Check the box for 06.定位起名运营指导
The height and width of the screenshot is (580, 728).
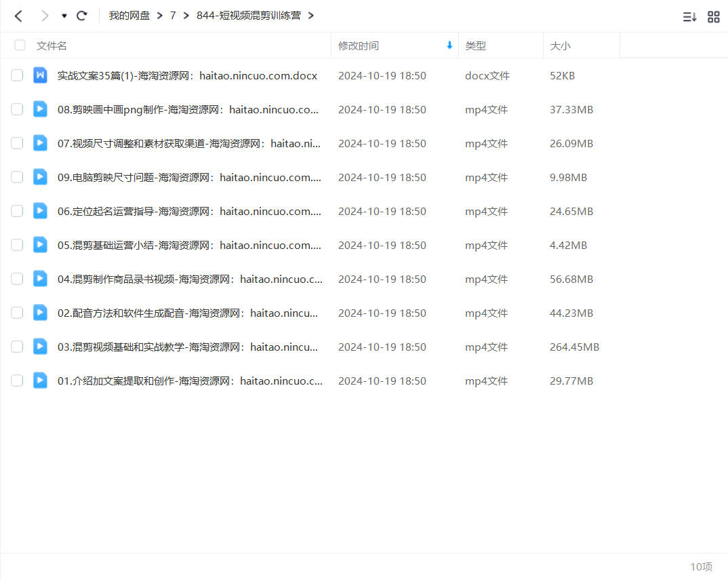17,211
